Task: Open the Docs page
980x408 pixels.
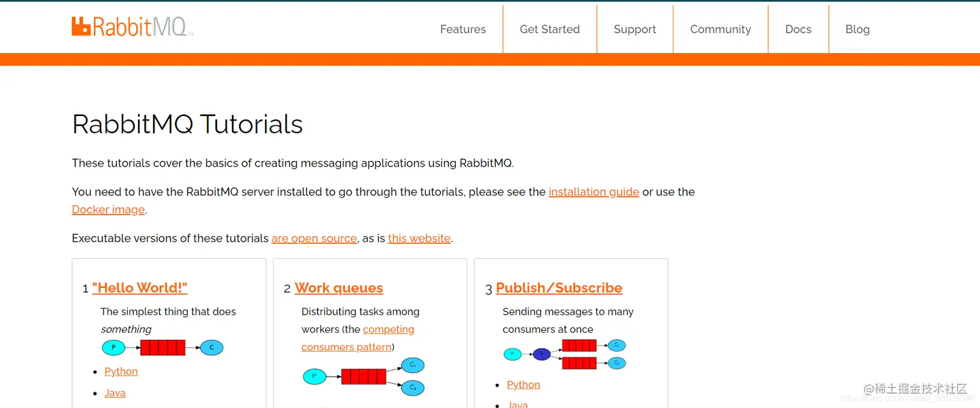Action: 798,29
